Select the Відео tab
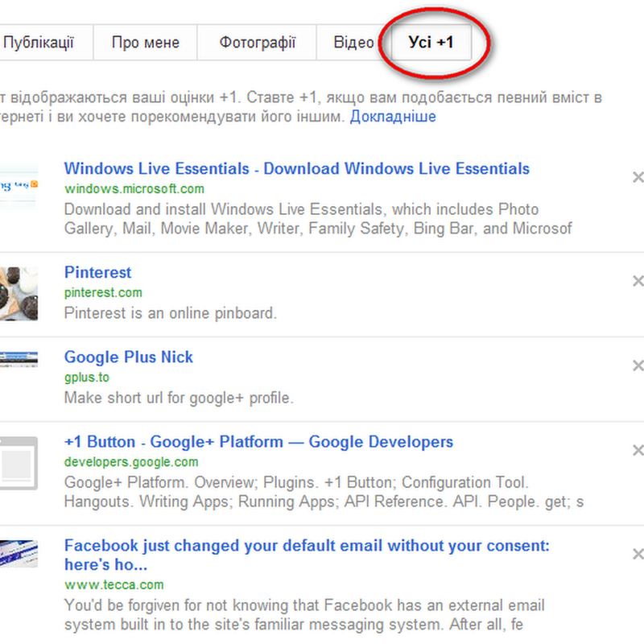 tap(353, 43)
